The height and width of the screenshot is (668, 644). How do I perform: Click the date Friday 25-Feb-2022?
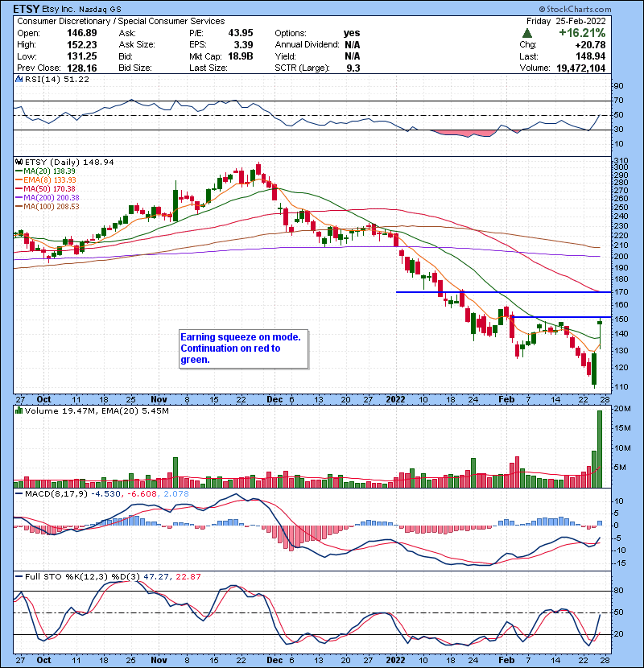566,21
